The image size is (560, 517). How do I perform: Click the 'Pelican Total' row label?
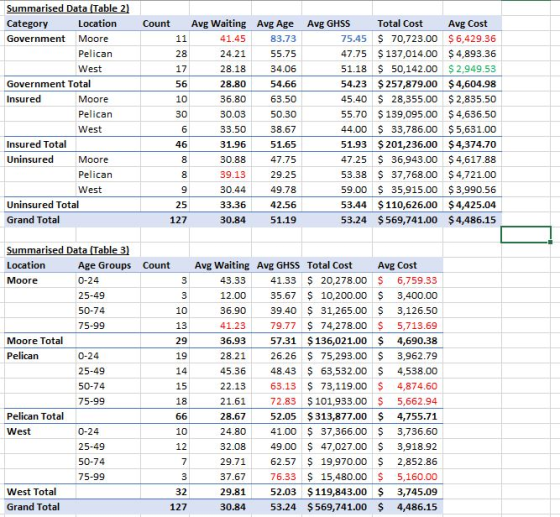35,416
